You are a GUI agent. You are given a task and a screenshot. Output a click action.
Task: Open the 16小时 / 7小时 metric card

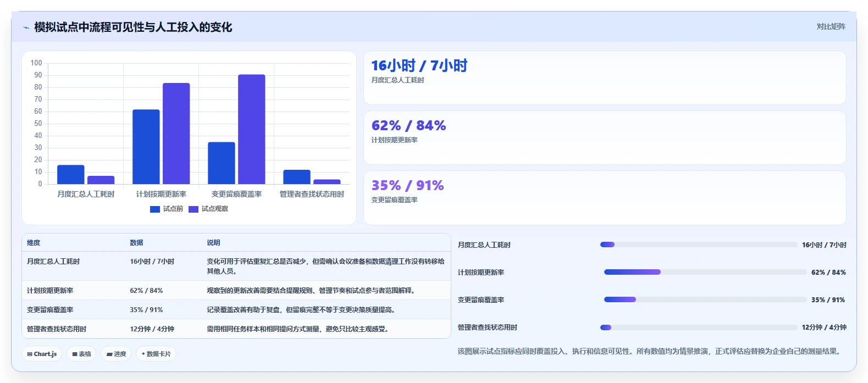point(605,77)
